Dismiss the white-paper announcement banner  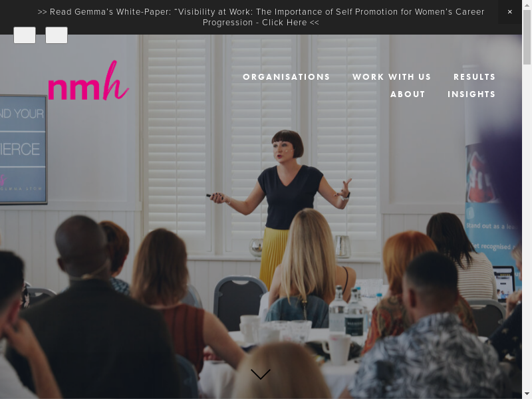[x=509, y=12]
